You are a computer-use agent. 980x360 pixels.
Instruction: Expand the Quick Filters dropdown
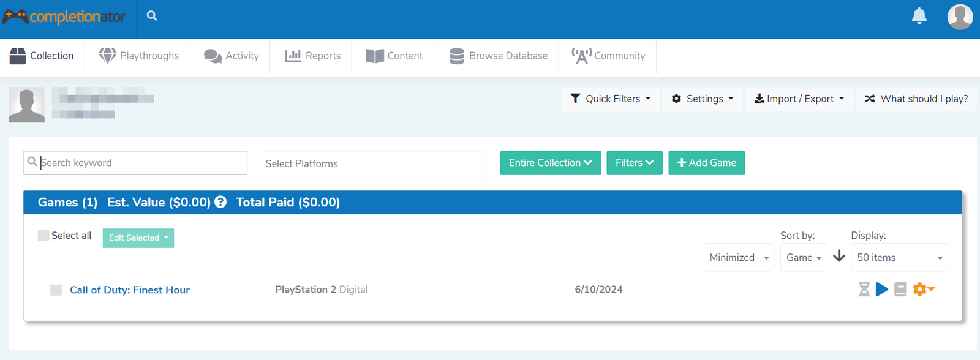click(x=610, y=99)
